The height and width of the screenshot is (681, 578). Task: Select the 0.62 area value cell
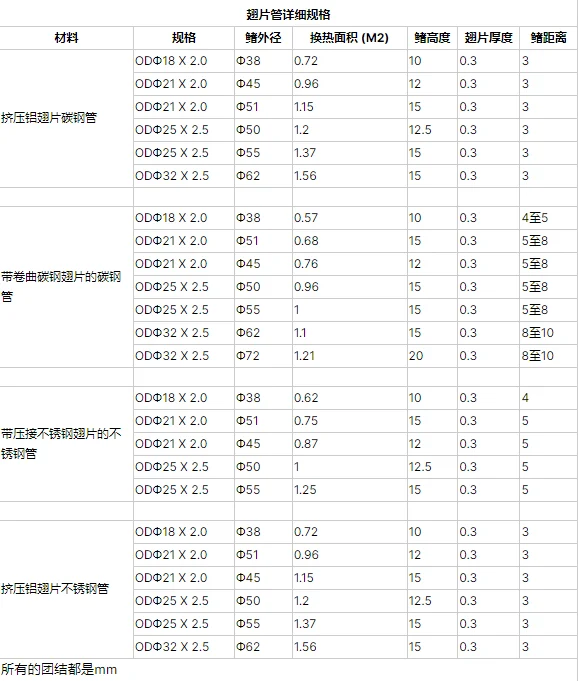(350, 398)
